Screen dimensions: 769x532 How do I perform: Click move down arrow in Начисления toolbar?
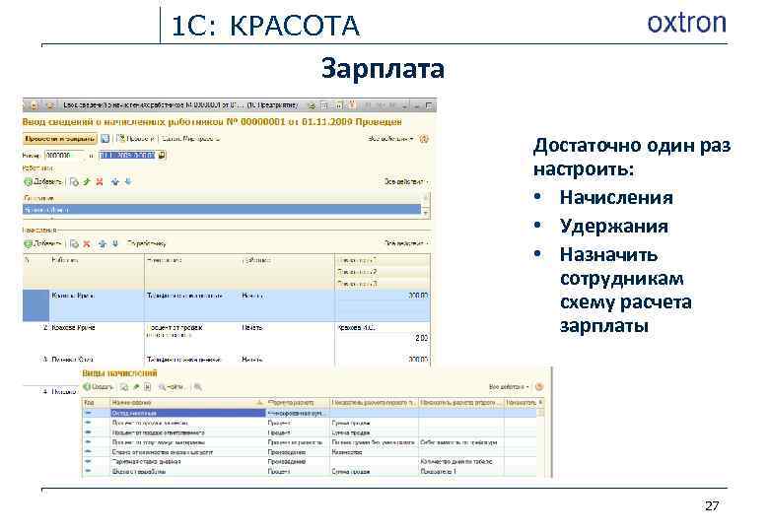pos(115,243)
